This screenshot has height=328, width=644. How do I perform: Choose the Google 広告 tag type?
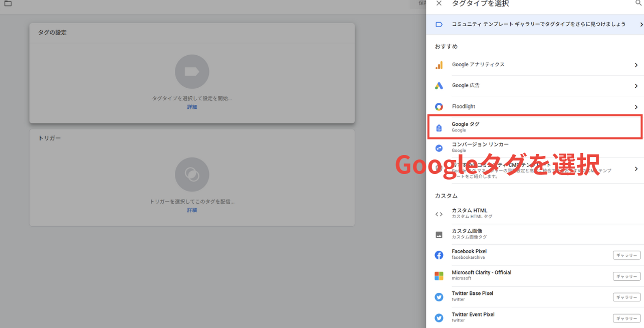pyautogui.click(x=535, y=86)
